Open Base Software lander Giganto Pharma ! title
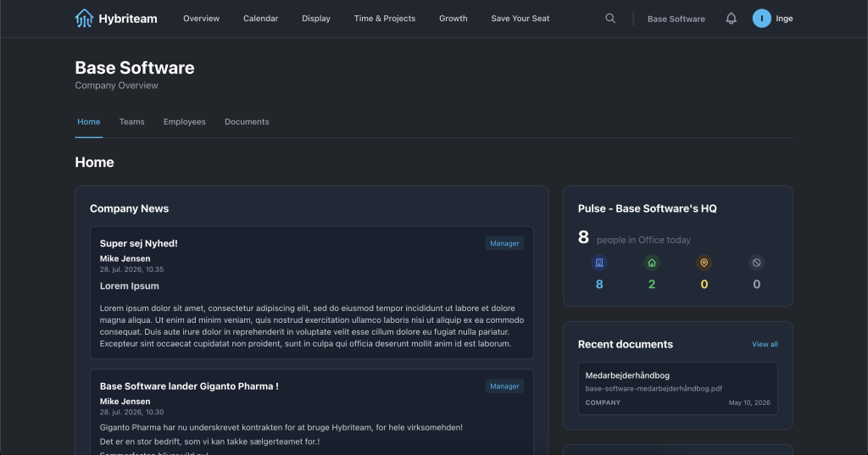The image size is (868, 455). pos(189,386)
